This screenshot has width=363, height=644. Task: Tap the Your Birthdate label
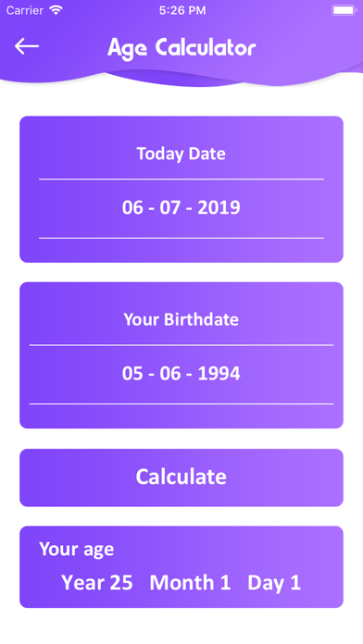point(181,319)
